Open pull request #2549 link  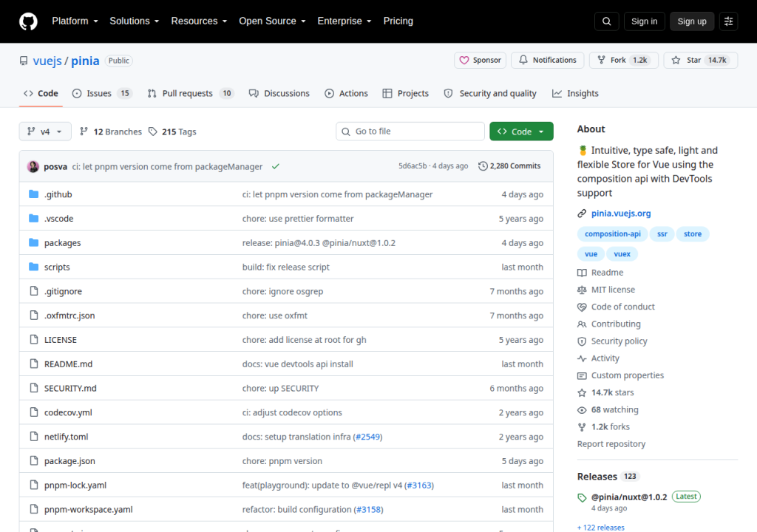tap(367, 437)
